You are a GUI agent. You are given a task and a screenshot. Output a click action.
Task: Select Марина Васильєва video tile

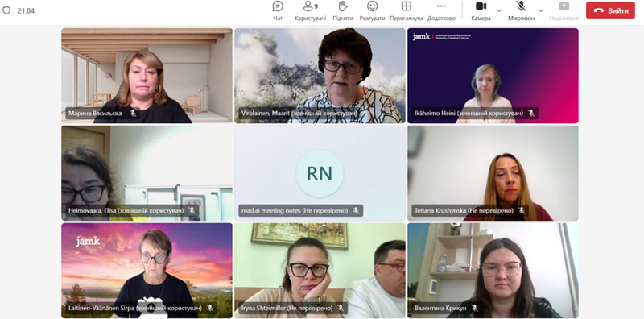[x=147, y=76]
